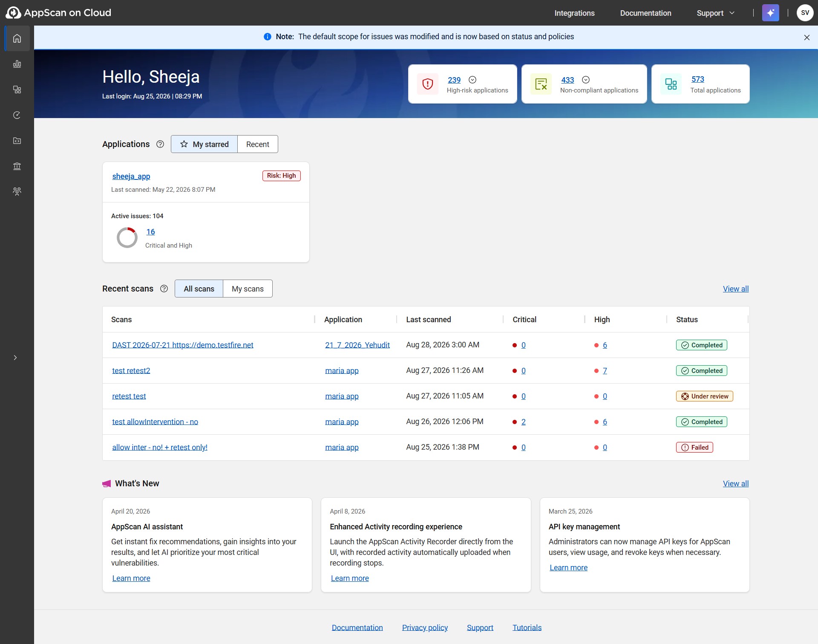Click the critical-high donut chart
Image resolution: width=818 pixels, height=644 pixels.
coord(127,237)
